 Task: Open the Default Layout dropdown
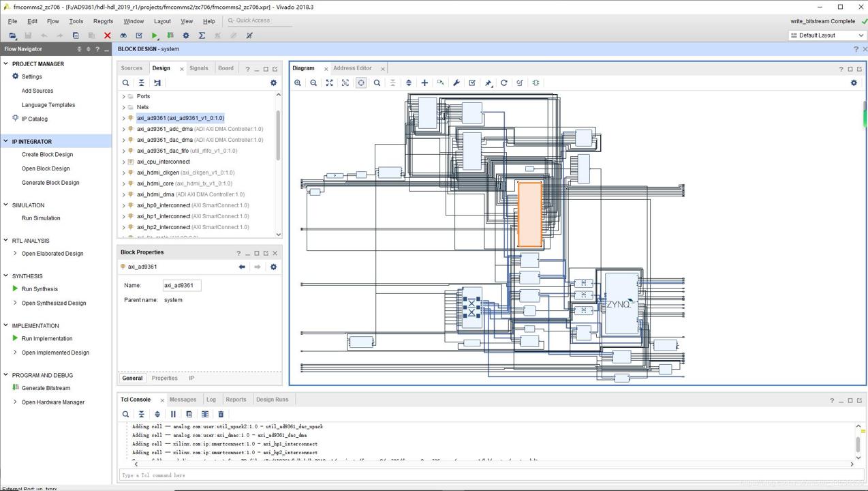tap(827, 35)
